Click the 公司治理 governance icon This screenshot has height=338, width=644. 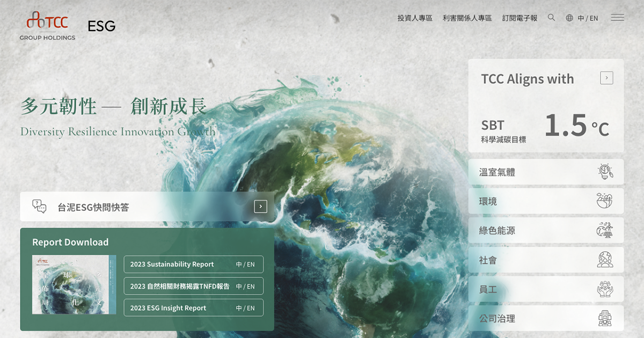[x=605, y=319]
